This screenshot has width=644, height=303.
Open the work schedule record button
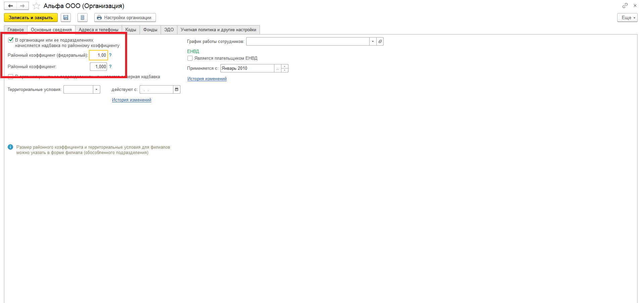tap(380, 41)
